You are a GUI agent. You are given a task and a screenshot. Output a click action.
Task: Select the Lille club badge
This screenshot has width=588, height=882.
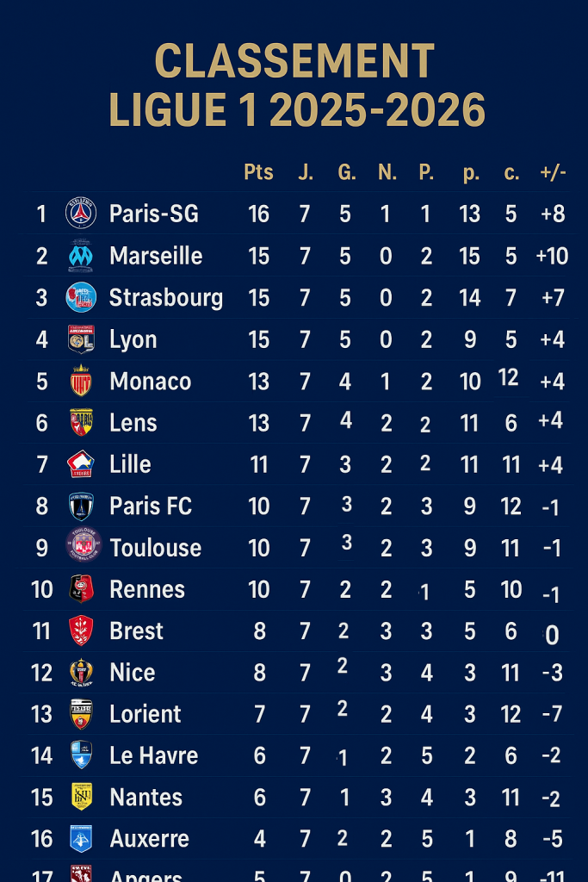tap(81, 464)
